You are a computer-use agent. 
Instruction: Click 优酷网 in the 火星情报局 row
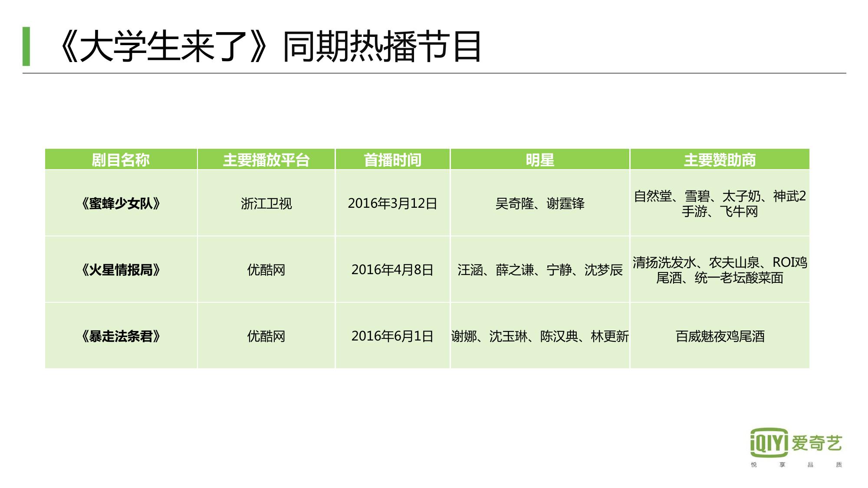[266, 269]
